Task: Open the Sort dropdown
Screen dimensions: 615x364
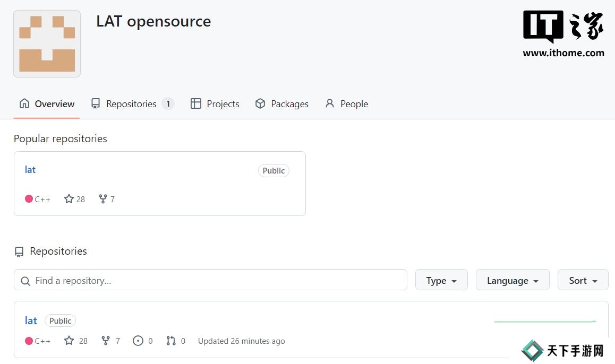Action: pos(583,280)
